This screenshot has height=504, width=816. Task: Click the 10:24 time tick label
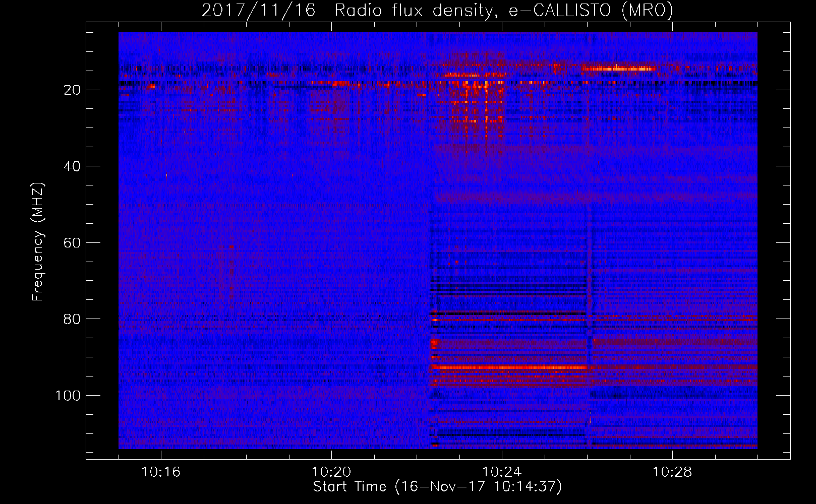pos(502,472)
